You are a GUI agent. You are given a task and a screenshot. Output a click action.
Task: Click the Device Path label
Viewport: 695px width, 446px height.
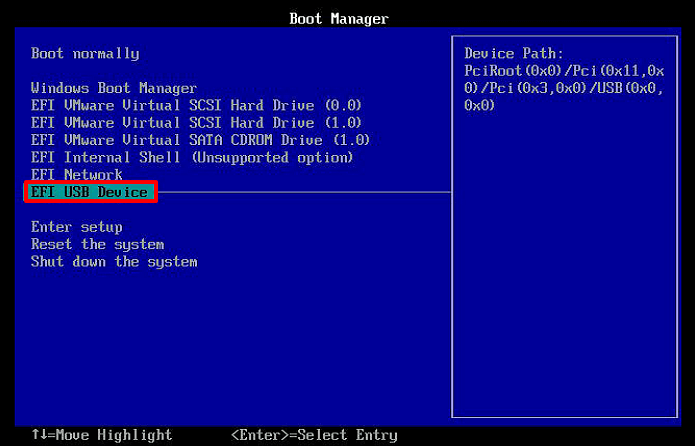tap(514, 53)
